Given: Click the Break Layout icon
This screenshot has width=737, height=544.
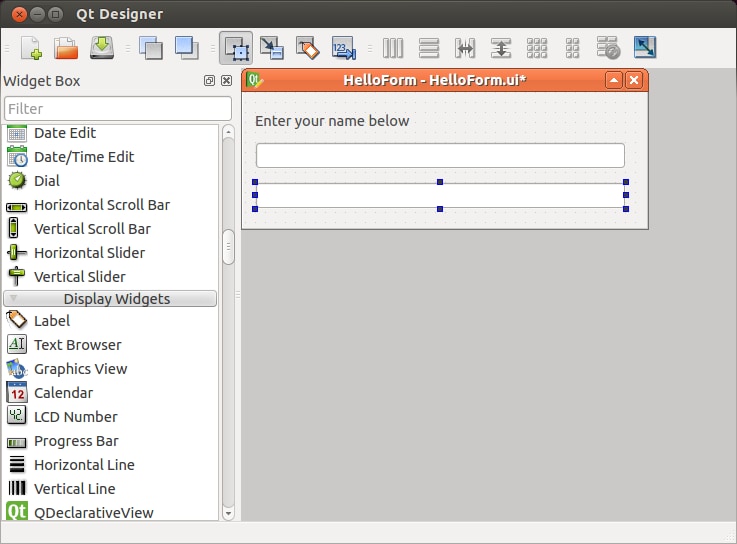Looking at the screenshot, I should pos(608,48).
